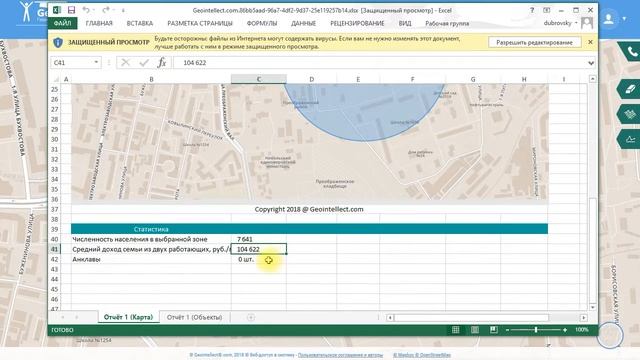This screenshot has width=640, height=360.
Task: Open the РАЗМЕТКА СТРАНИЦЫ ribbon tab
Action: 200,23
